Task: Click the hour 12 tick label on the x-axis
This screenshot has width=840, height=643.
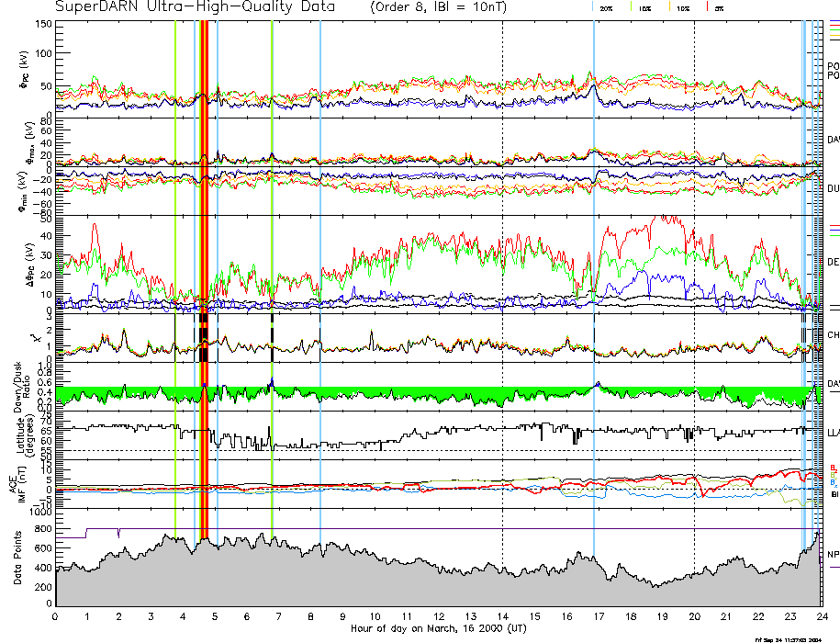Action: pos(438,616)
